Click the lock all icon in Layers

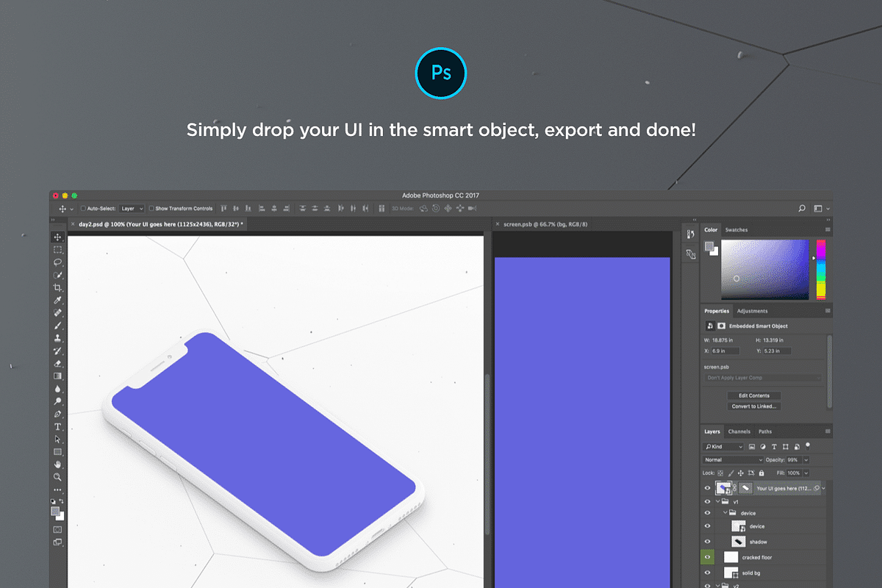click(x=761, y=473)
